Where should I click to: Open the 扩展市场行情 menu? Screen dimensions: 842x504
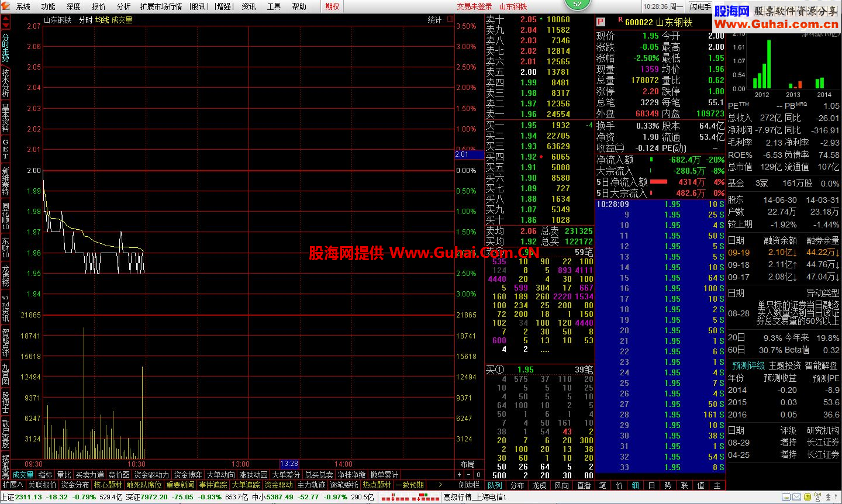click(161, 6)
